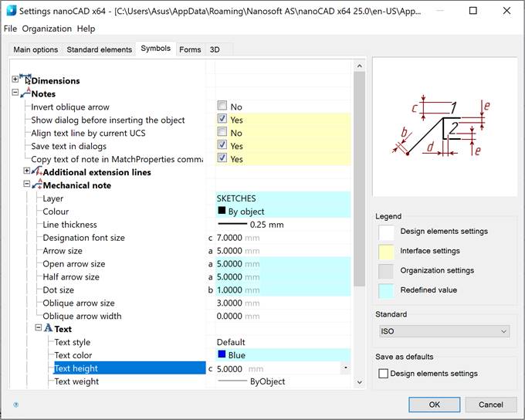Maximize the Settings window
The width and height of the screenshot is (525, 420).
473,11
